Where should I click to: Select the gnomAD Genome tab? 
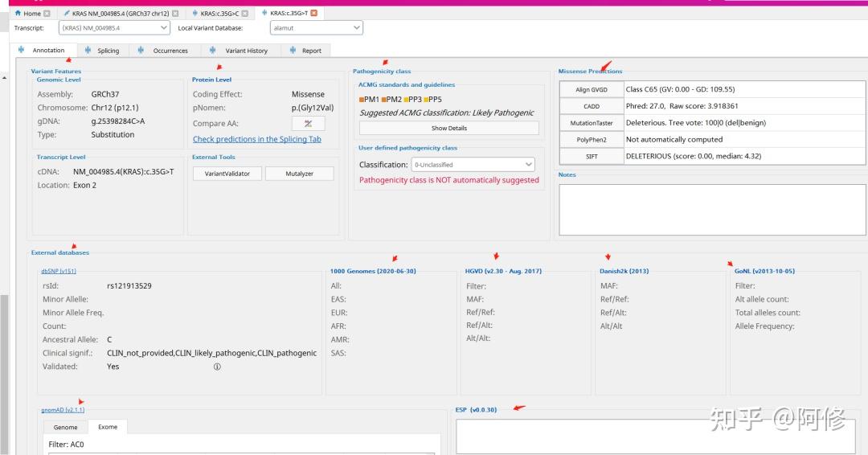[65, 428]
